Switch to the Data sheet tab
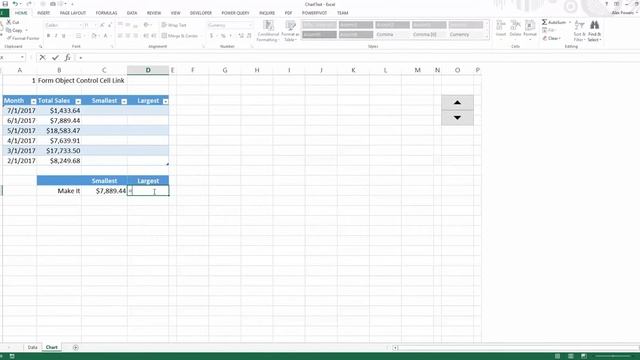Screen dimensions: 640x360 point(32,347)
